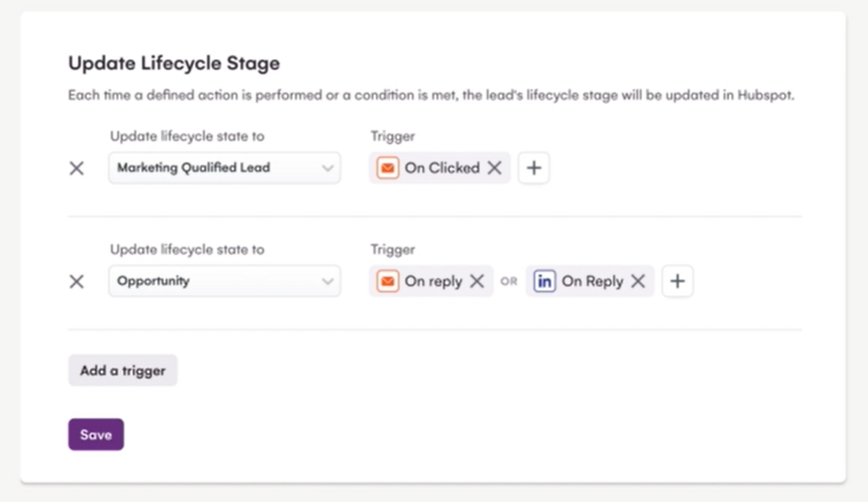The height and width of the screenshot is (502, 868).
Task: Select the email On reply chip label
Action: pyautogui.click(x=433, y=281)
